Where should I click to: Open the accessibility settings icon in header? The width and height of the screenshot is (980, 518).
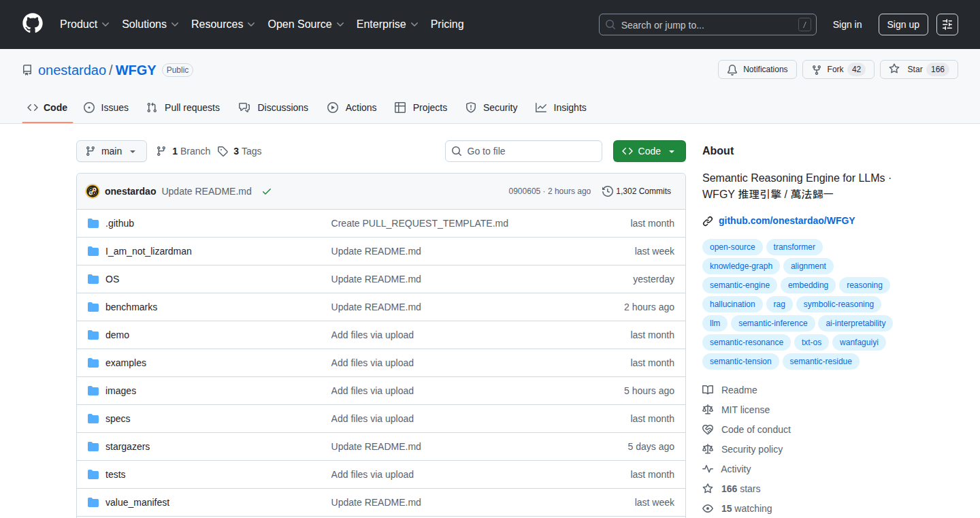947,25
